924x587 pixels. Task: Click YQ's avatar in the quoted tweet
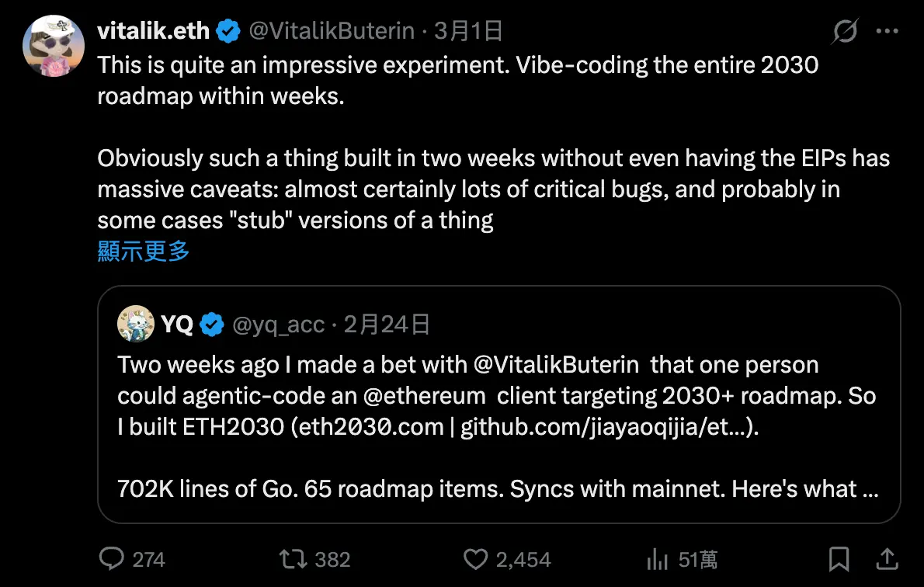click(x=136, y=324)
